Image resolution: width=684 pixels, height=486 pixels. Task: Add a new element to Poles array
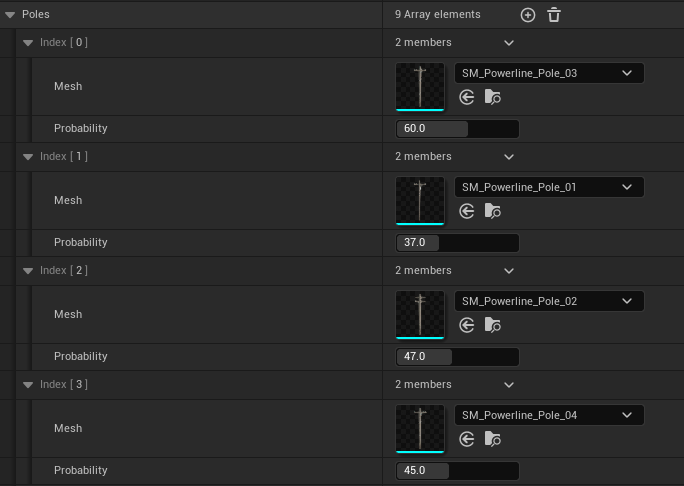click(x=528, y=15)
